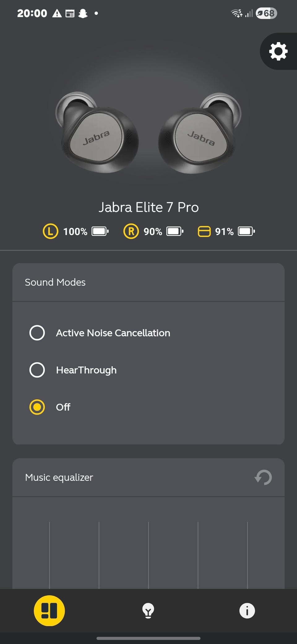Reset the music equalizer with the undo arrow

263,477
